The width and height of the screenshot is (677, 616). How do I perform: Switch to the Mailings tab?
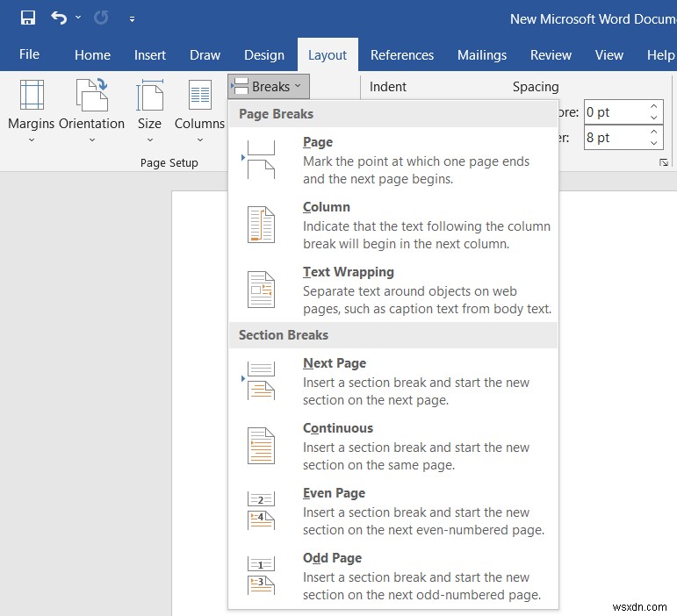tap(482, 54)
